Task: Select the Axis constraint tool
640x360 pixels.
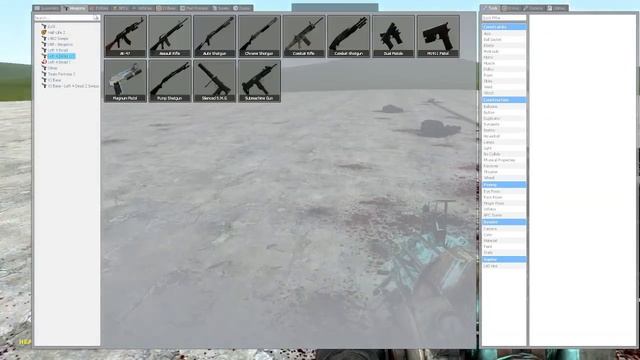Action: pos(504,34)
